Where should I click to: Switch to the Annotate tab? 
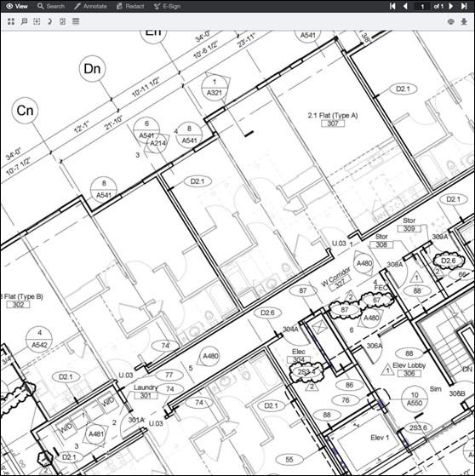tap(90, 6)
